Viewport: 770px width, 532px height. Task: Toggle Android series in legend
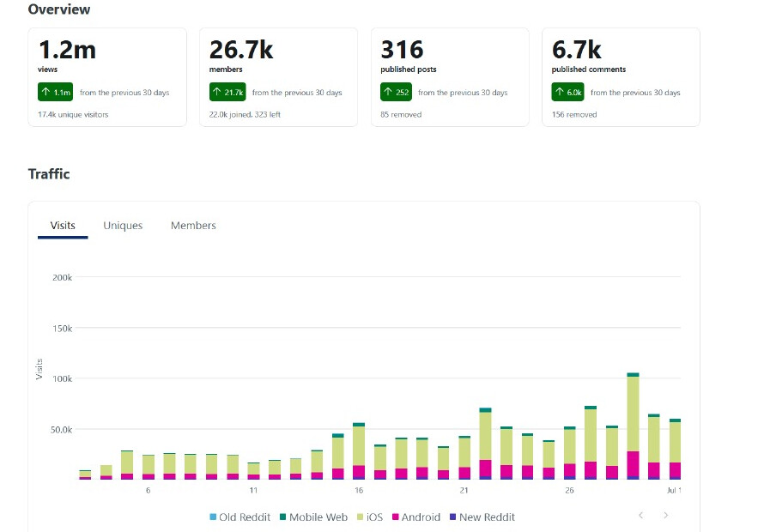point(416,517)
